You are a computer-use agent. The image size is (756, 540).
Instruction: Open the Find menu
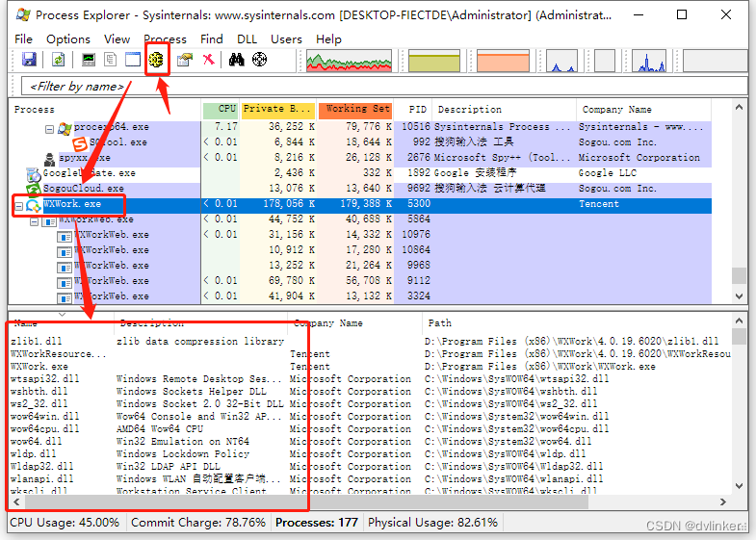pyautogui.click(x=212, y=39)
